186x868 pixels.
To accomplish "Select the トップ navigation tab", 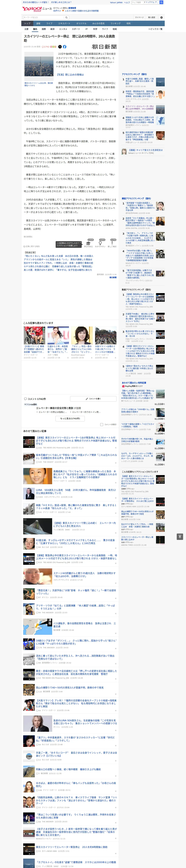I will [27, 24].
